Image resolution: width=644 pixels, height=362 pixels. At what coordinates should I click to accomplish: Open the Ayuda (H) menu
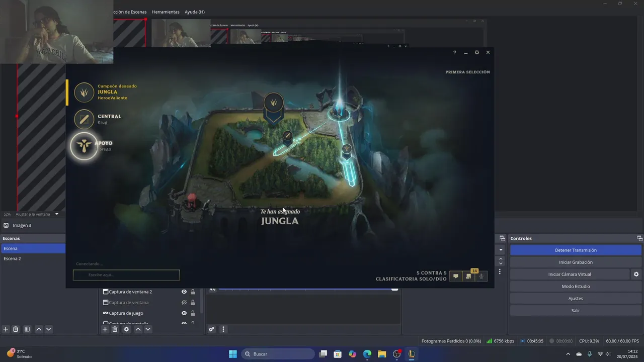pos(195,12)
